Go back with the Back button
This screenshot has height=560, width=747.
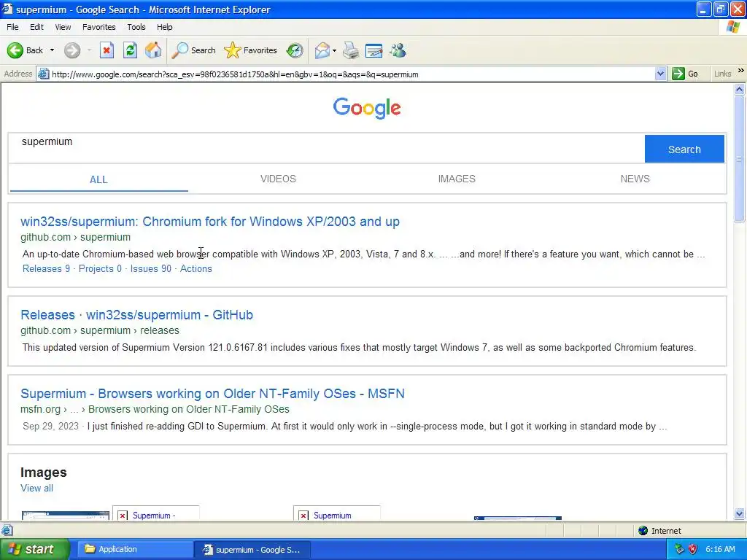click(x=25, y=50)
